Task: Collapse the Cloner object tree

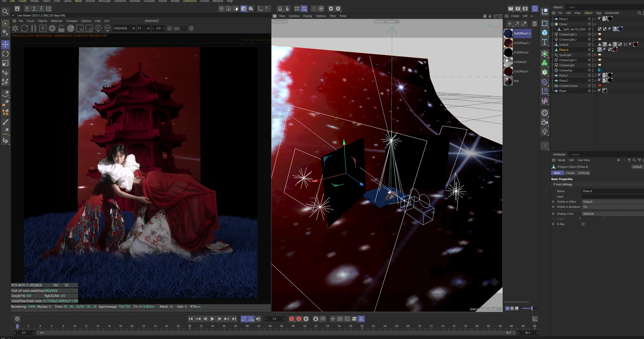Action: tap(552, 24)
